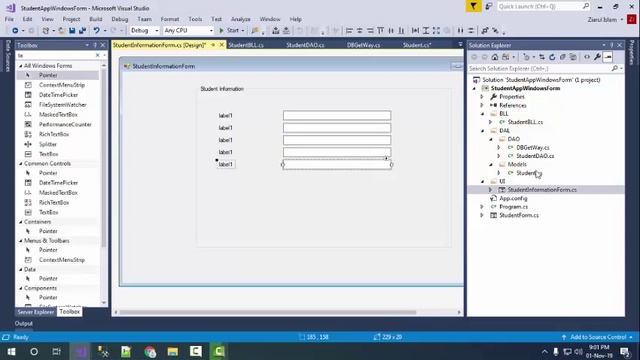Click the Collapse All icon in Solution Explorer
The height and width of the screenshot is (360, 640).
click(x=563, y=57)
